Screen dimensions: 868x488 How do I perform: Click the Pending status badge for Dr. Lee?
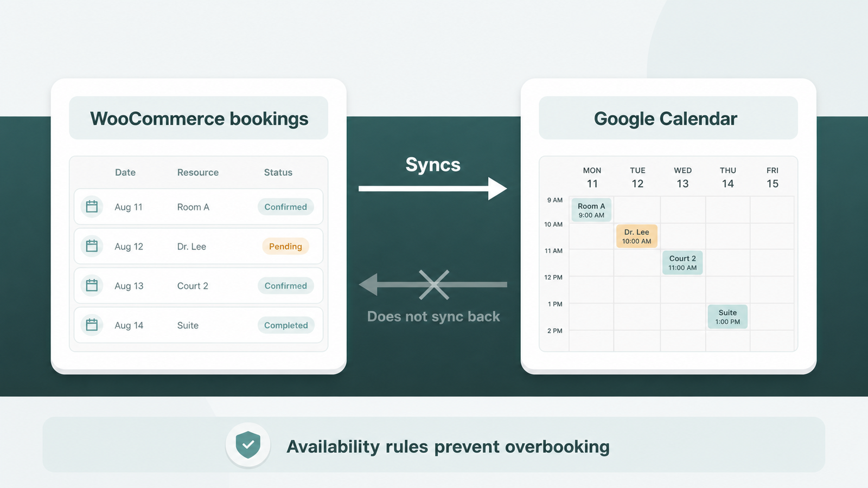285,246
